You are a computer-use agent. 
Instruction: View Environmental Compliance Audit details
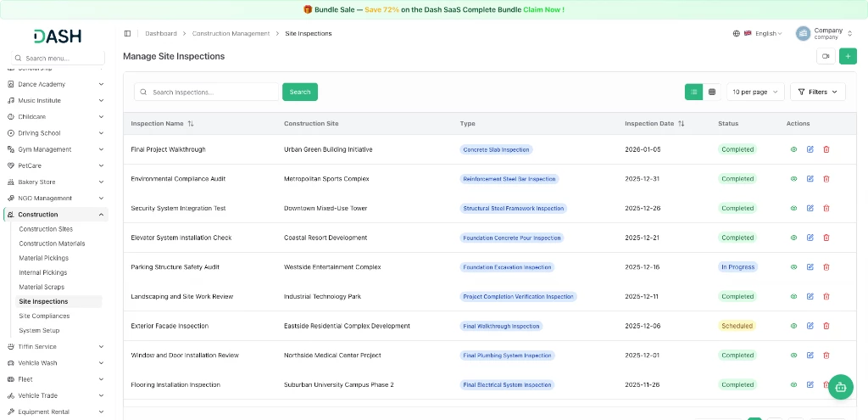pyautogui.click(x=793, y=179)
